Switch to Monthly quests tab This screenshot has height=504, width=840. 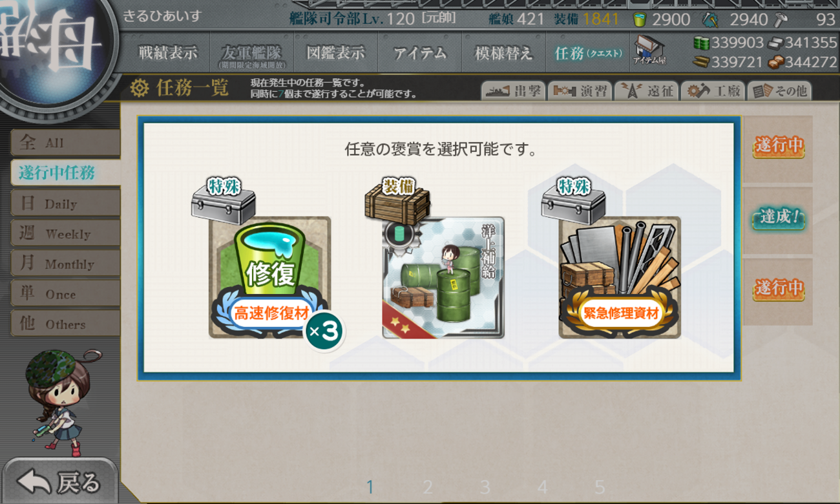(x=65, y=263)
